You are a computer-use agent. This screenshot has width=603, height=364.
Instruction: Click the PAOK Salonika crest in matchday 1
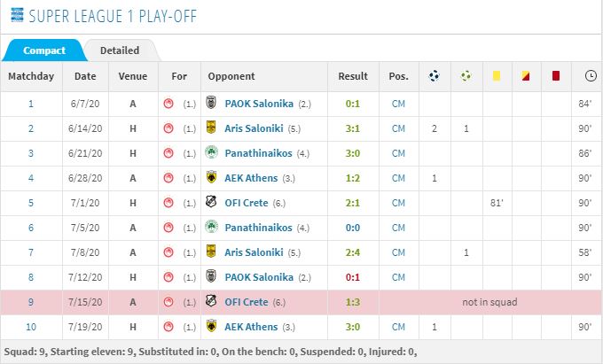click(x=211, y=103)
